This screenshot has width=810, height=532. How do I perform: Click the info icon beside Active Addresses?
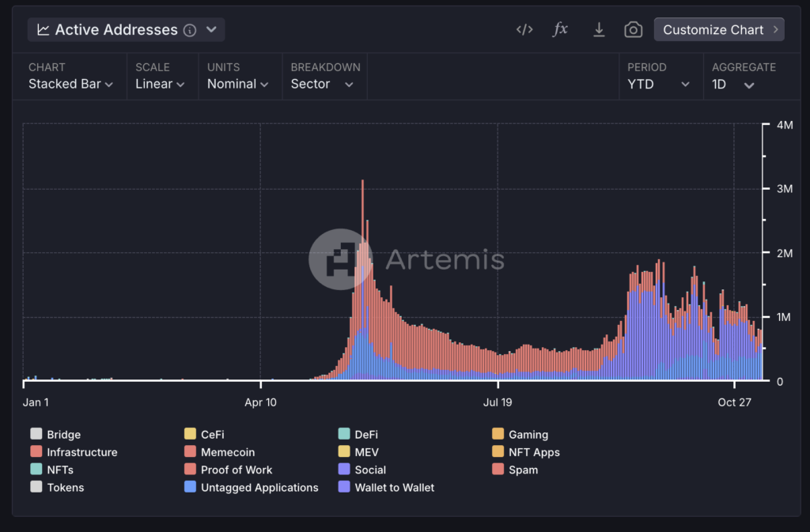pos(190,30)
